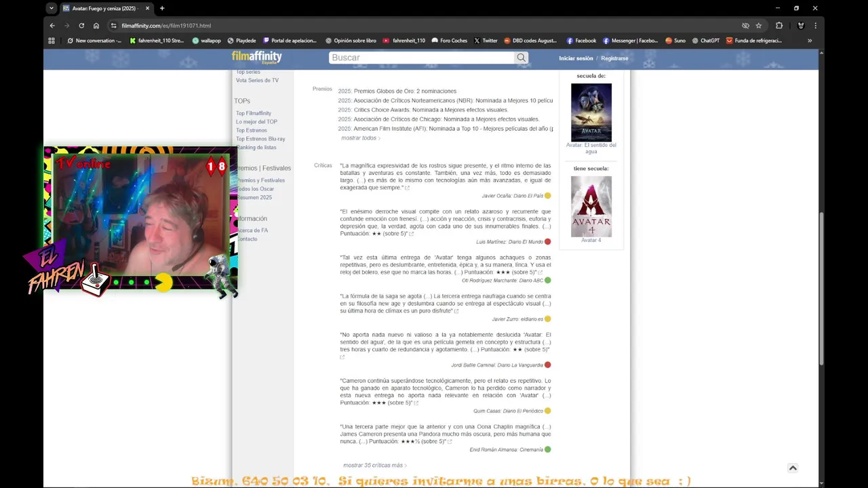Open the Playdede bookmark
This screenshot has width=868, height=488.
[241, 41]
